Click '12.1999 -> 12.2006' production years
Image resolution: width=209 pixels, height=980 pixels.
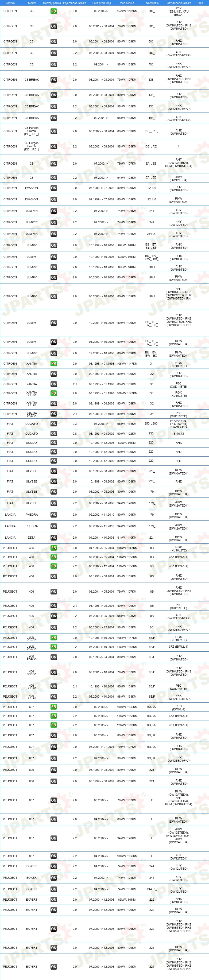coord(101,452)
